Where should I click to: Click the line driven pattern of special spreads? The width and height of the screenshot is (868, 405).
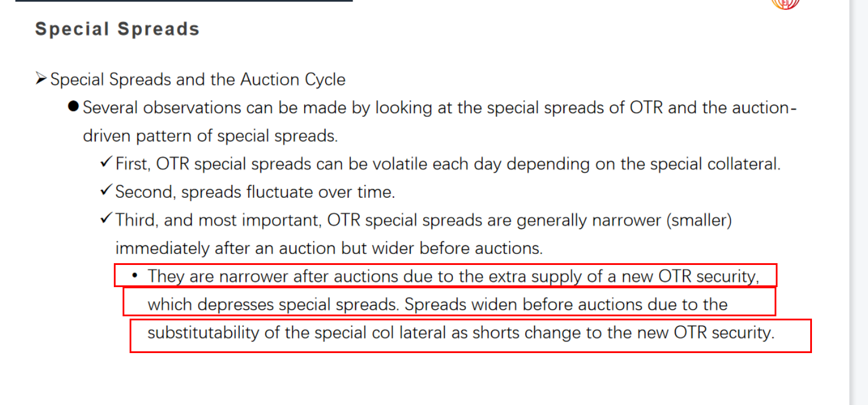[210, 136]
